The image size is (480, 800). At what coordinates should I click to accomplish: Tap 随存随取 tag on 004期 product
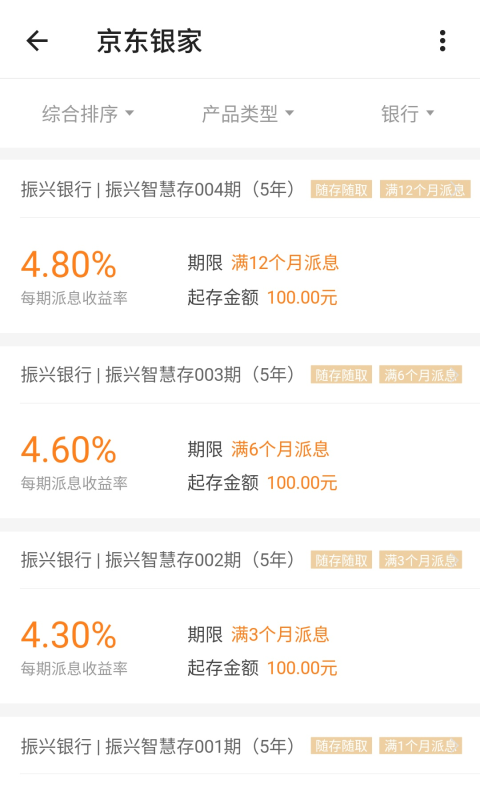pyautogui.click(x=341, y=189)
